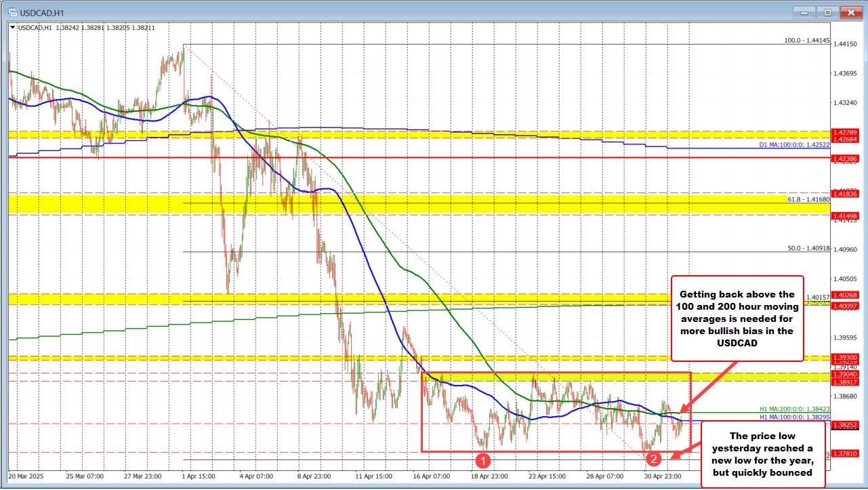Click the red circled marker labeled 2
The width and height of the screenshot is (868, 490).
click(x=654, y=460)
